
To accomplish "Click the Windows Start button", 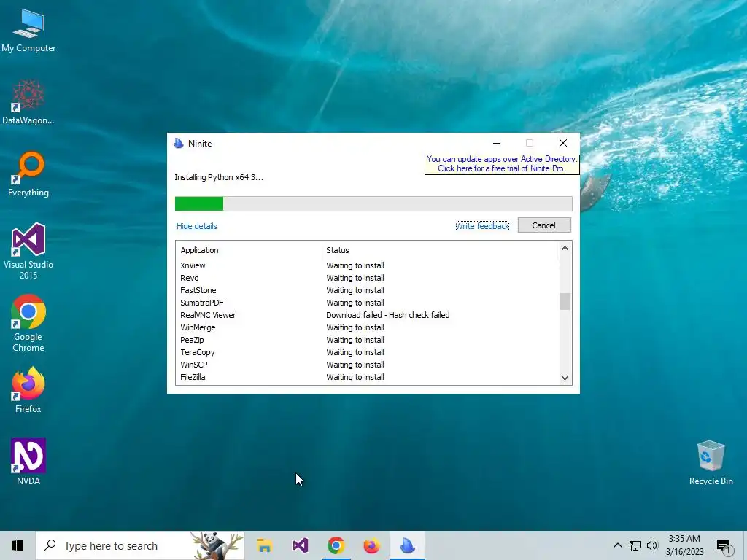I will (18, 545).
